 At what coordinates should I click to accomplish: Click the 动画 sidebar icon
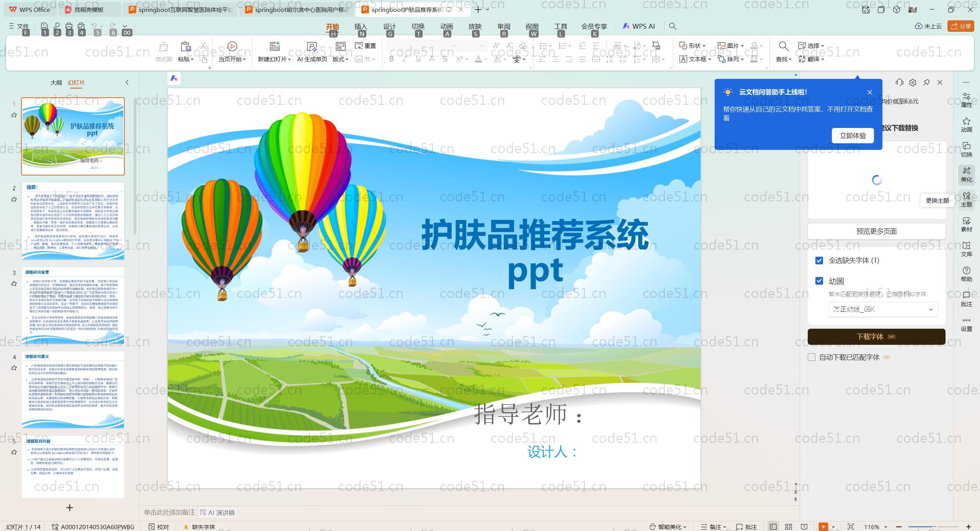pos(966,125)
